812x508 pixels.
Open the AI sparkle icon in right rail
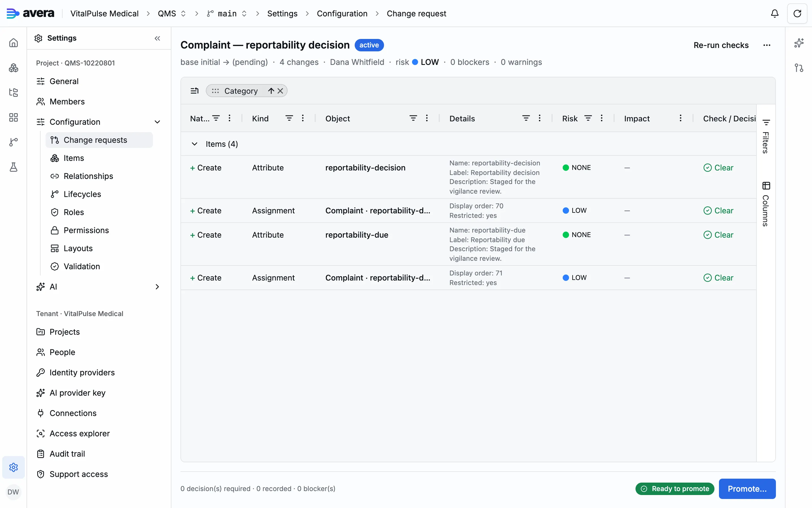(799, 43)
